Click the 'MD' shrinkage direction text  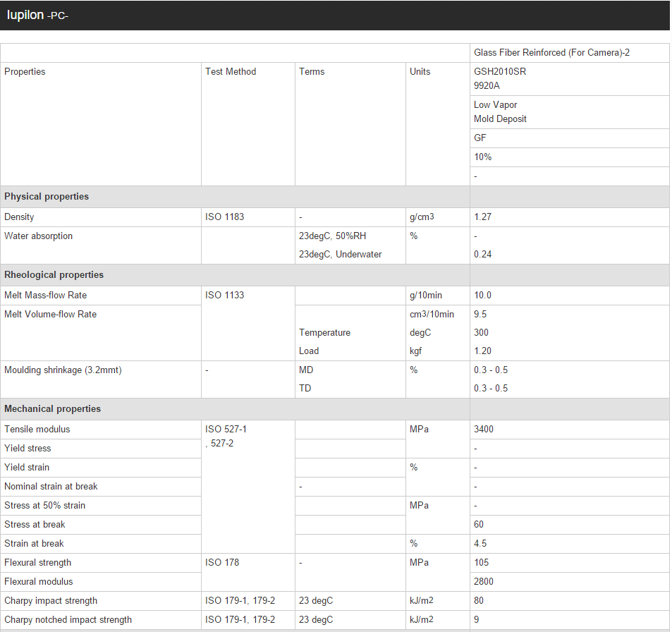(306, 370)
